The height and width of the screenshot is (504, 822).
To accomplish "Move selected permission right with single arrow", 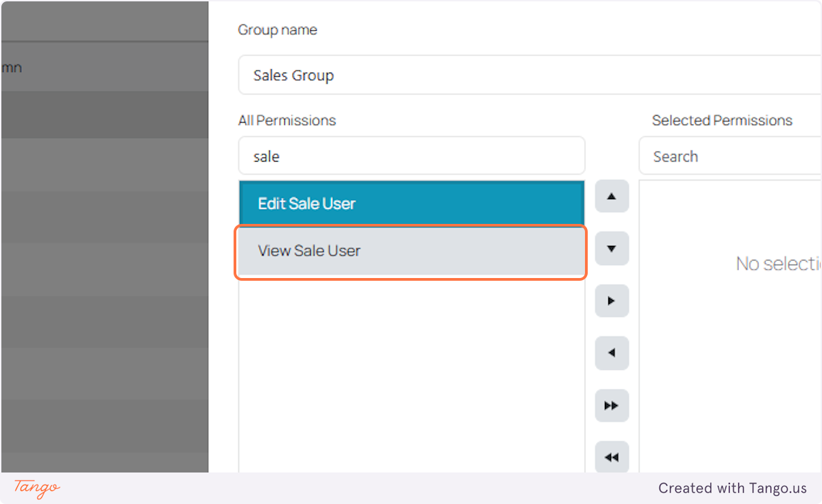I will pyautogui.click(x=612, y=301).
